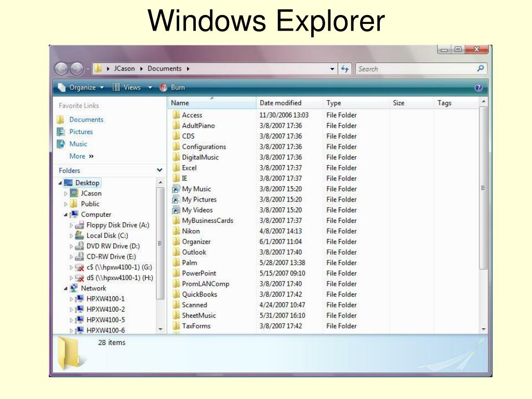Click the Burn disc icon
This screenshot has height=399, width=532.
pyautogui.click(x=164, y=87)
